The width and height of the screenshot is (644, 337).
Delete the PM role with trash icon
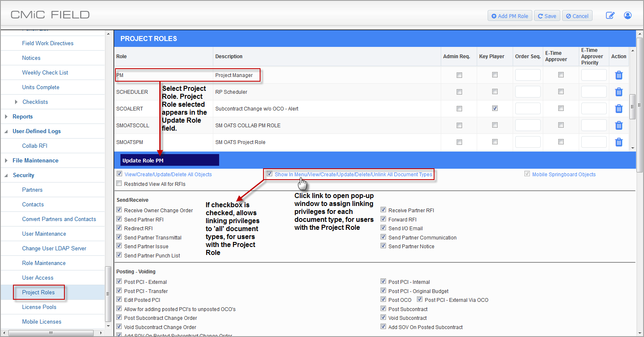(619, 75)
